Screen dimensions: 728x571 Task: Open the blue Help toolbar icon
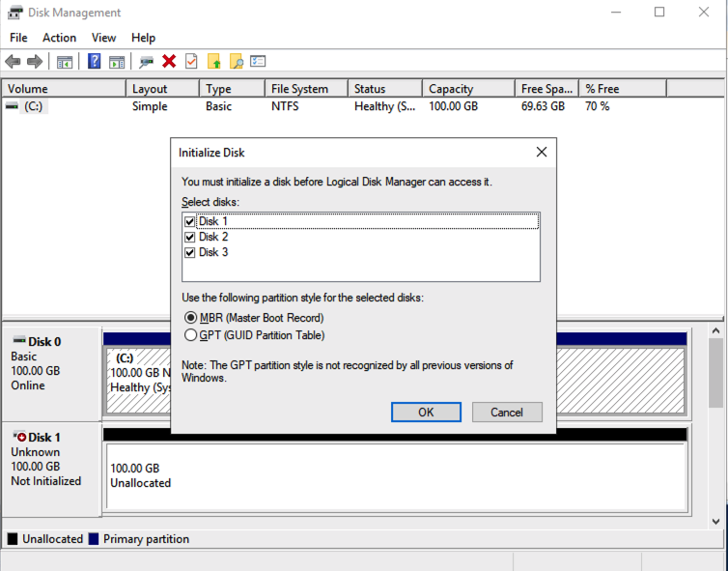[95, 61]
